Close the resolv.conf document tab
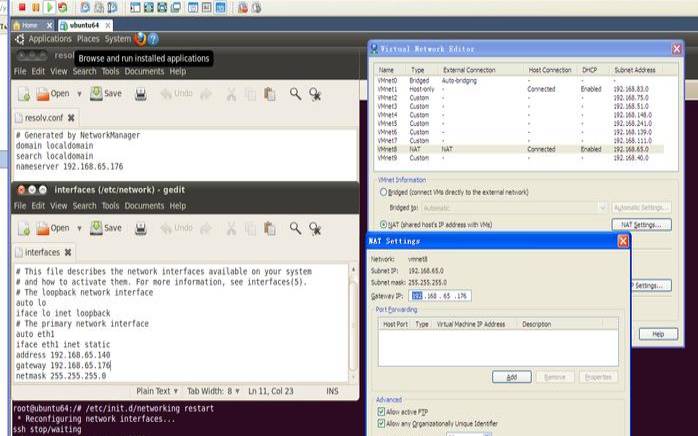The height and width of the screenshot is (436, 698). click(x=71, y=118)
